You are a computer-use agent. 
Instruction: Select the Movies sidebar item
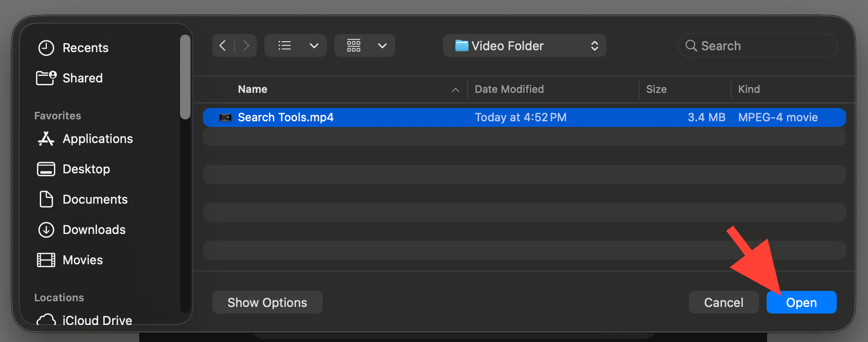[82, 260]
